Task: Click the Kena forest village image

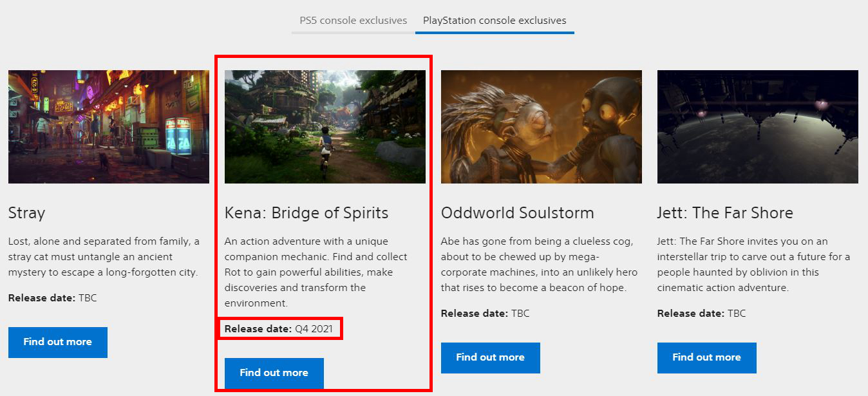Action: (x=325, y=127)
